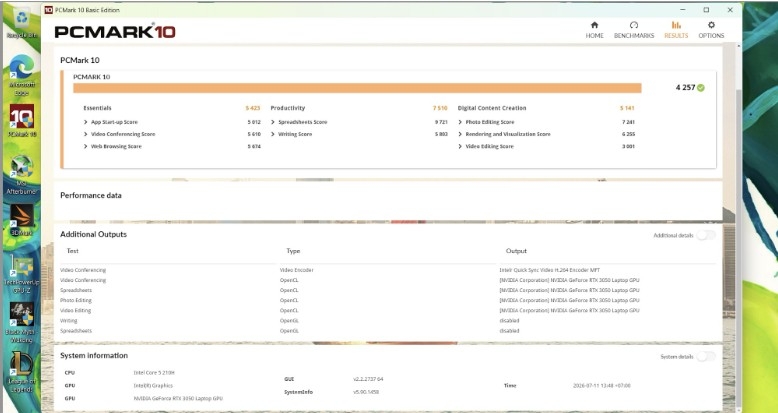Screen dimensions: 778x413
Task: Click the Spreadsheets score value 9 721
Action: click(441, 122)
